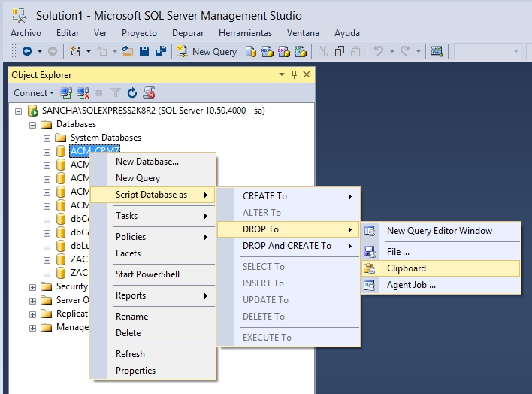The width and height of the screenshot is (532, 394).
Task: Click the Disconnect server icon
Action: pos(83,92)
